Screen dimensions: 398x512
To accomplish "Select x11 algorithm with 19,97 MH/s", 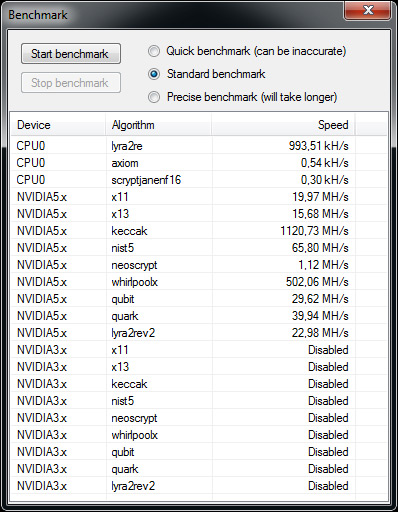I will coord(199,197).
